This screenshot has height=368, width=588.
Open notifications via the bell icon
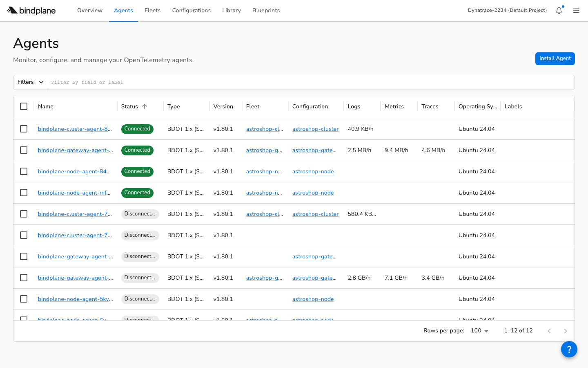tap(559, 10)
